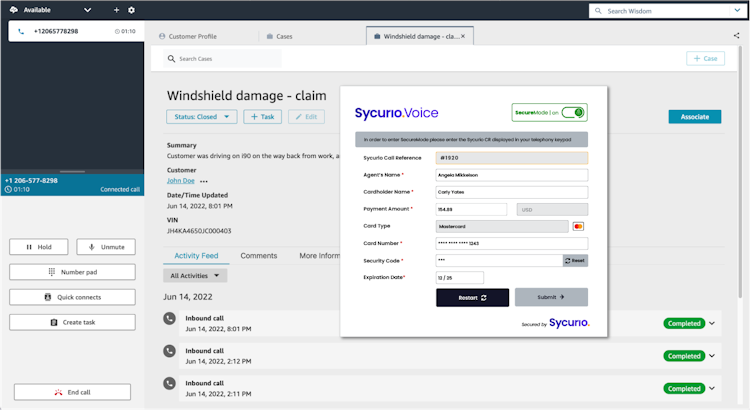This screenshot has width=750, height=410.
Task: Switch to the Customer Profile tab
Action: [194, 36]
